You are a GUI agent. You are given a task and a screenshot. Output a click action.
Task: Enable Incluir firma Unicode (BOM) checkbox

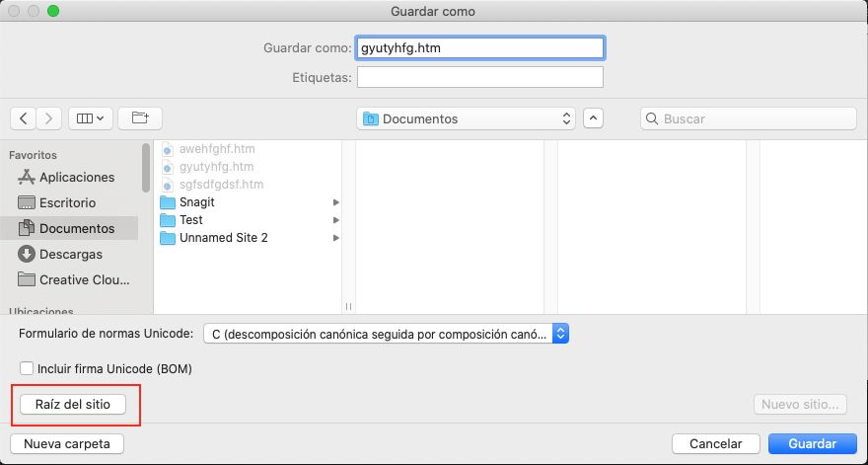[x=27, y=369]
